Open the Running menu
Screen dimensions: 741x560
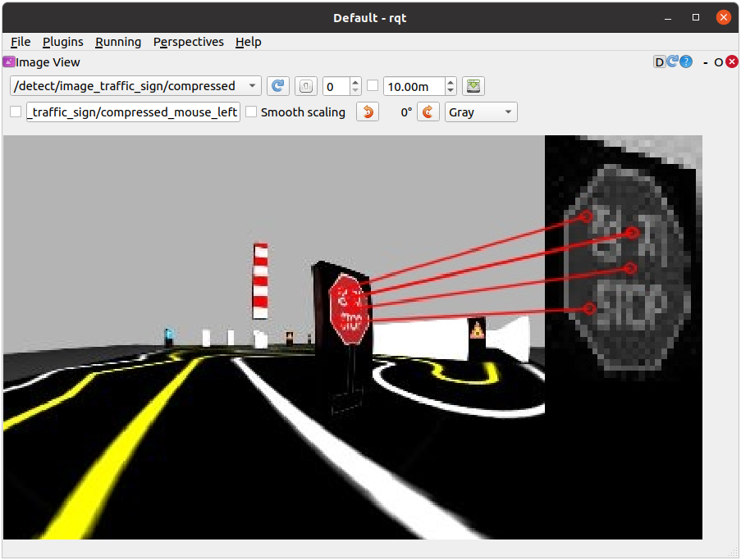tap(118, 42)
